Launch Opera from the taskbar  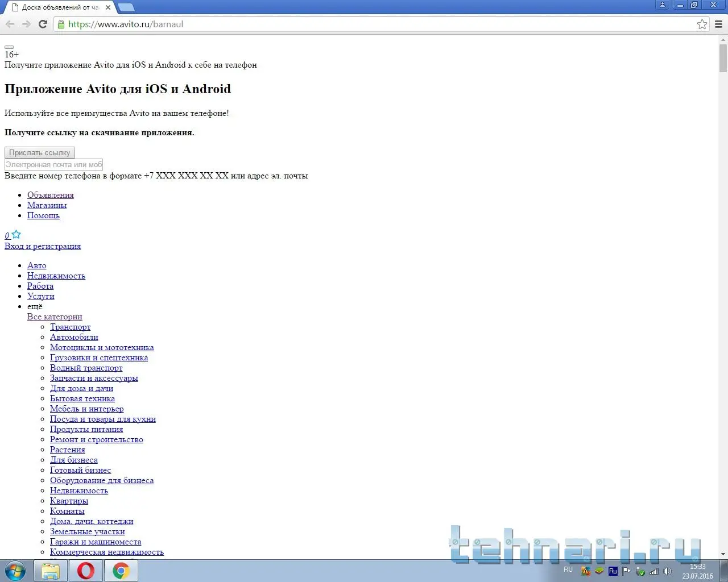[86, 571]
